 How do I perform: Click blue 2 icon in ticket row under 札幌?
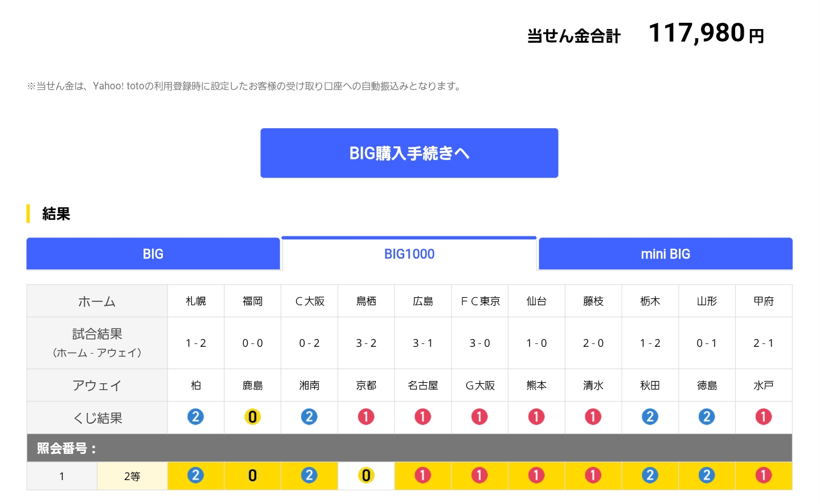click(x=195, y=476)
